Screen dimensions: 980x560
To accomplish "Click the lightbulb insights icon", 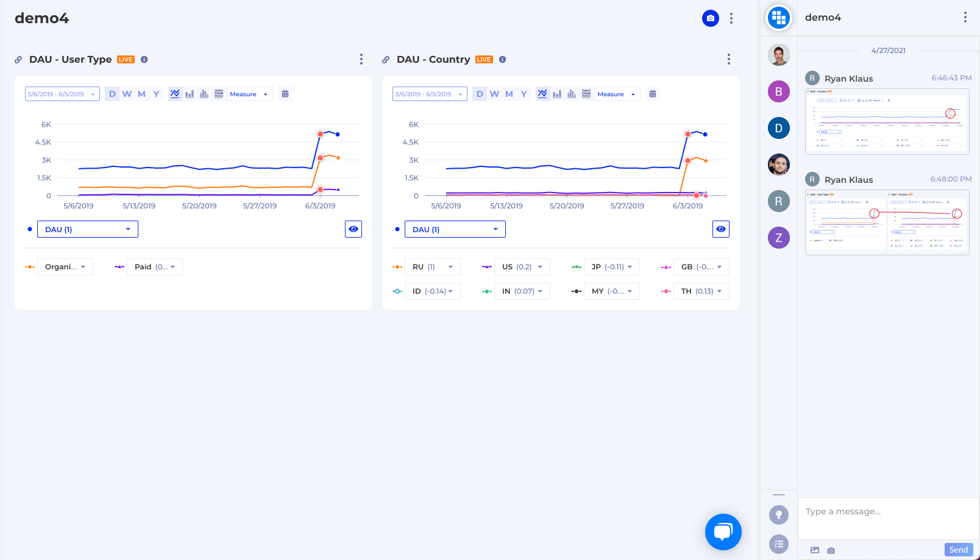I will coord(778,515).
